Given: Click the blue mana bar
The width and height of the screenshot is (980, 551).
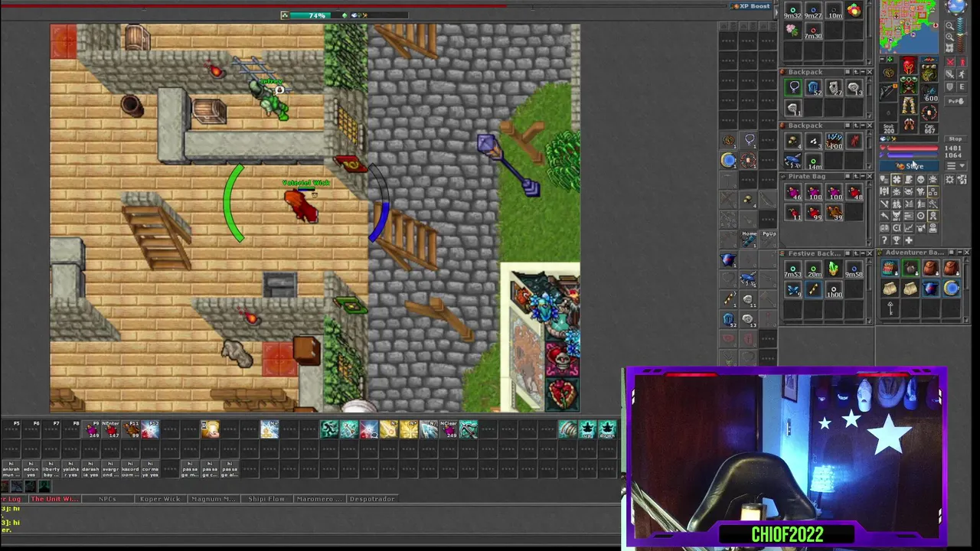Looking at the screenshot, I should click(x=911, y=155).
